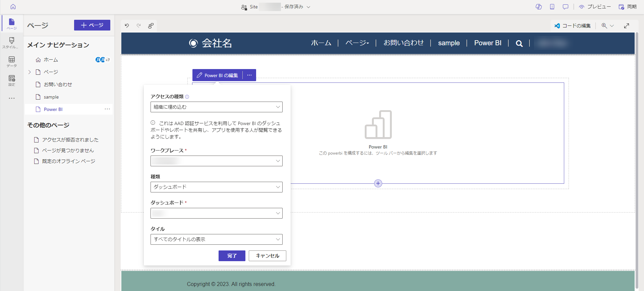
Task: Open 既定のオフライン ページ
Action: point(69,161)
